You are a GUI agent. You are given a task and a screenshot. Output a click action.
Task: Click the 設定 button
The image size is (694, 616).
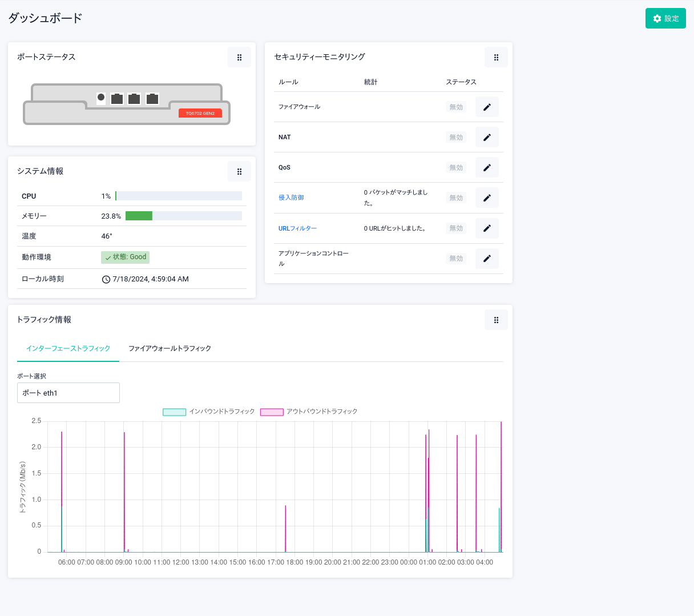[665, 18]
